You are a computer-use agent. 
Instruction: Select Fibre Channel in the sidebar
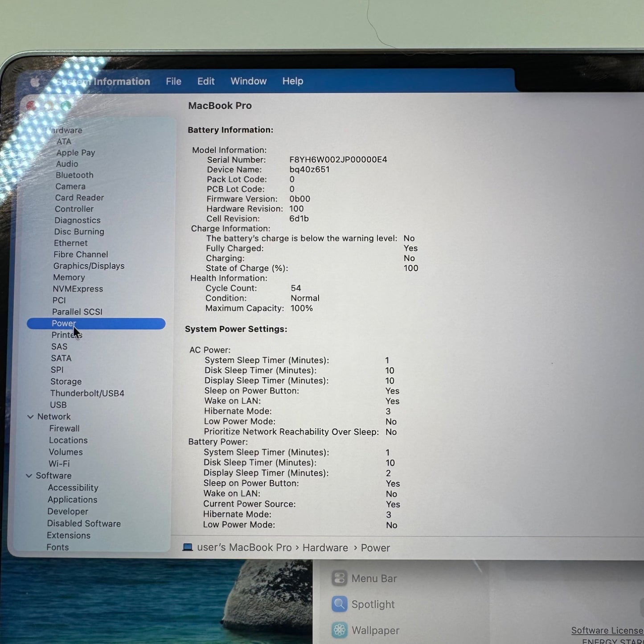point(81,254)
